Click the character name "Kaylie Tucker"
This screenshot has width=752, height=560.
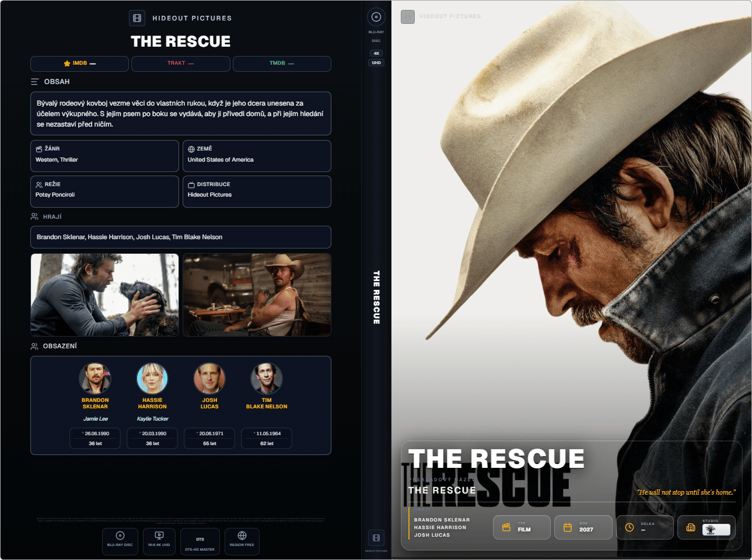(x=152, y=419)
